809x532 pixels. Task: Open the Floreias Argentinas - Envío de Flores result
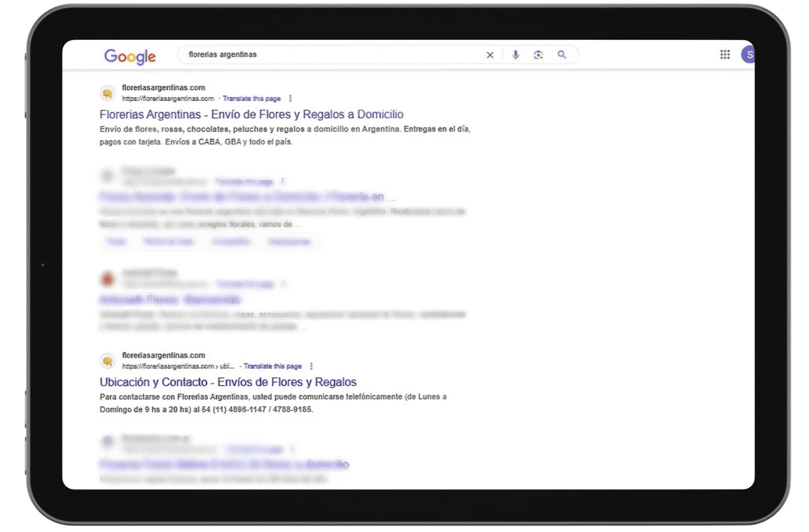(251, 114)
